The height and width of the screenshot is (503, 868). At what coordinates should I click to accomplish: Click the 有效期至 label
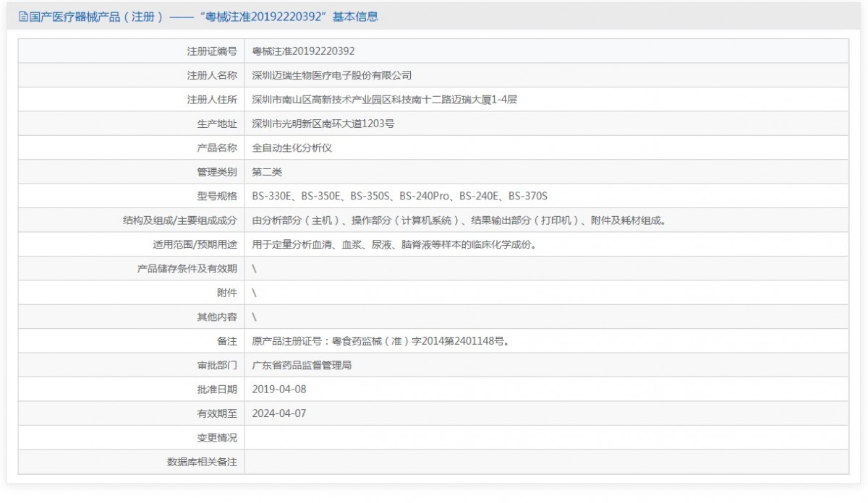pyautogui.click(x=217, y=413)
